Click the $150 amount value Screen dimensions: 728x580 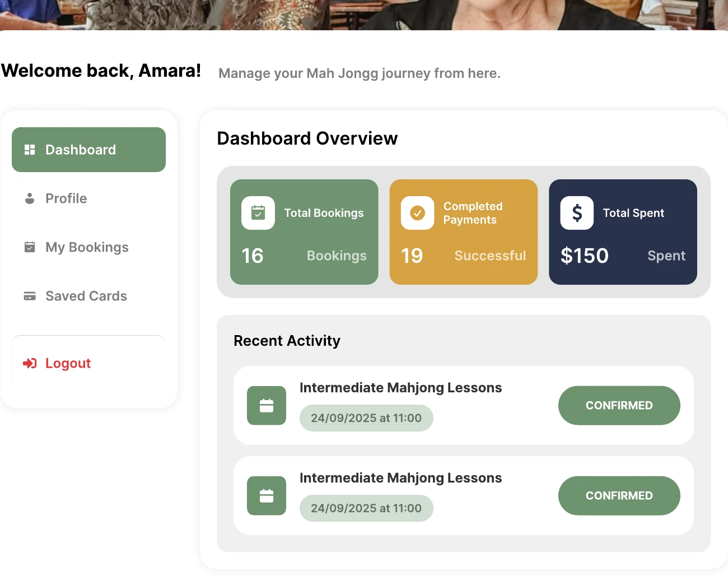[x=585, y=256]
